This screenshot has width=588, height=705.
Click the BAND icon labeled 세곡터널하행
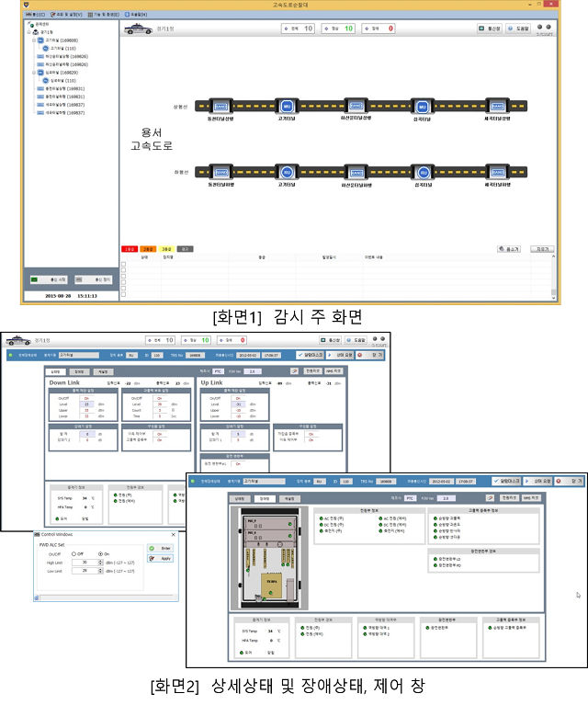pyautogui.click(x=498, y=173)
